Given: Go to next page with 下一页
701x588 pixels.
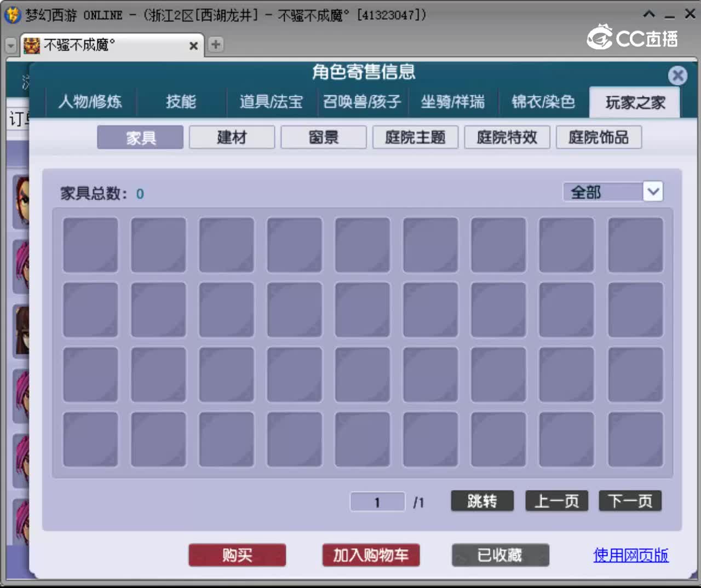Looking at the screenshot, I should [x=630, y=501].
